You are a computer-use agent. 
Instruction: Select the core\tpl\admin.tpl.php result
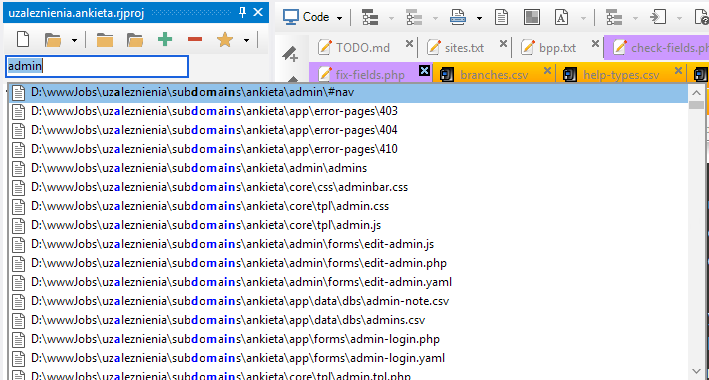(348, 375)
